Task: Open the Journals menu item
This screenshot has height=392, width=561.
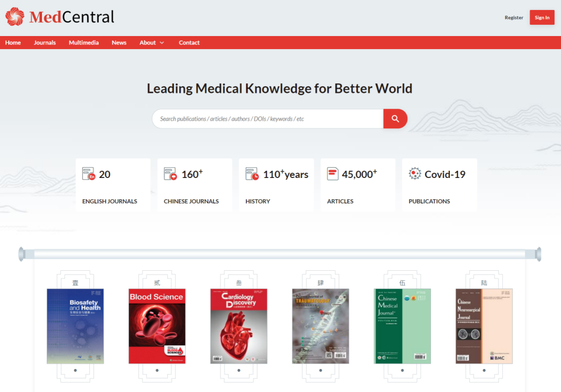Action: 45,43
